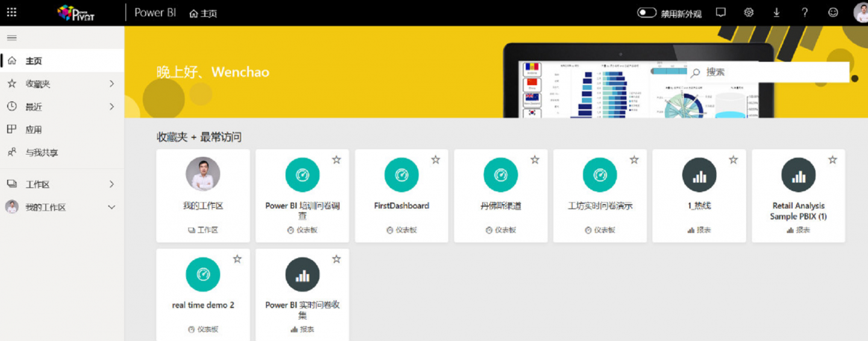Open the 丹佛斯渠道 dashboard icon
The image size is (868, 341).
(x=501, y=175)
